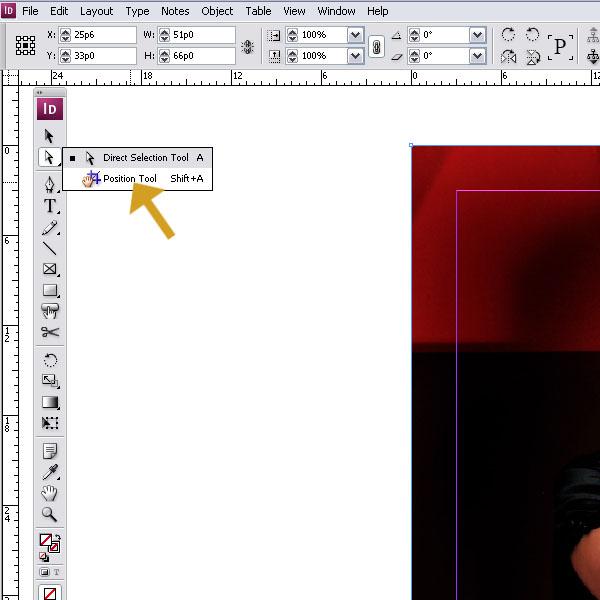
Task: Click the width W stepper arrows
Action: [x=165, y=35]
